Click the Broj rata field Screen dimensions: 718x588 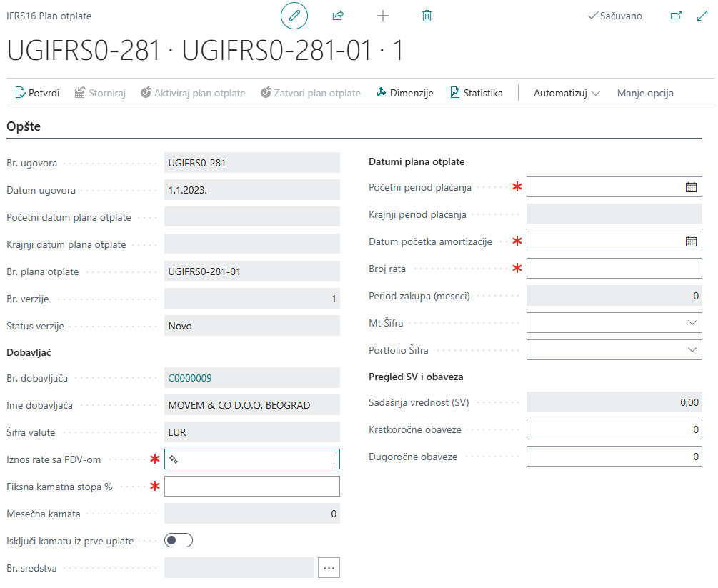[614, 269]
